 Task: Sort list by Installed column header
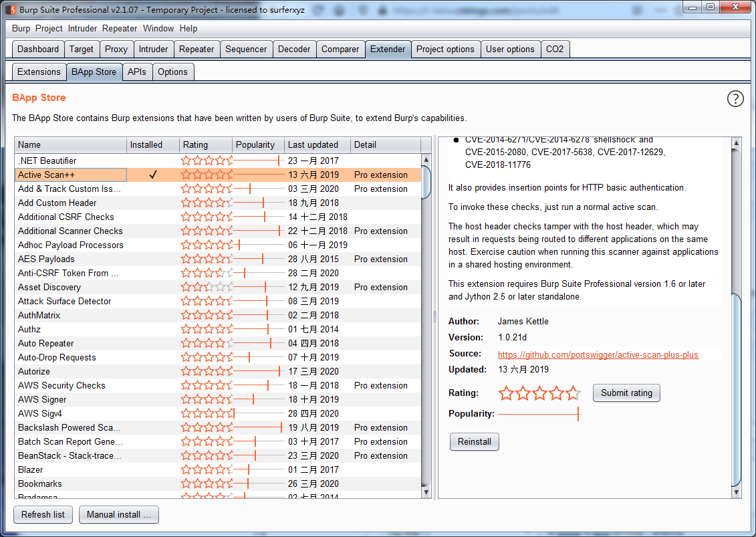point(153,144)
